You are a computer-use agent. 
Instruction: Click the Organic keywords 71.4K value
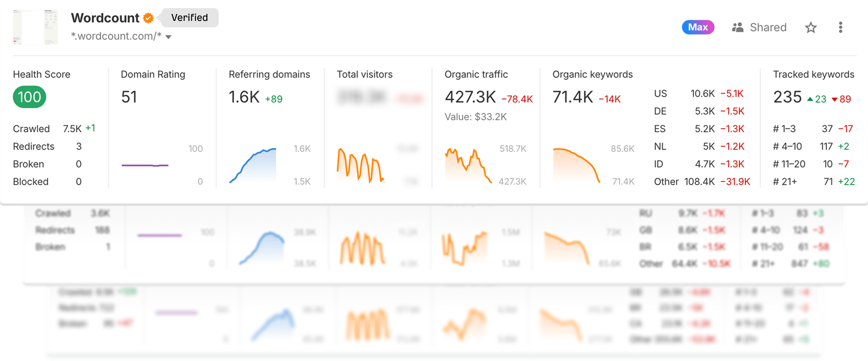pyautogui.click(x=573, y=97)
